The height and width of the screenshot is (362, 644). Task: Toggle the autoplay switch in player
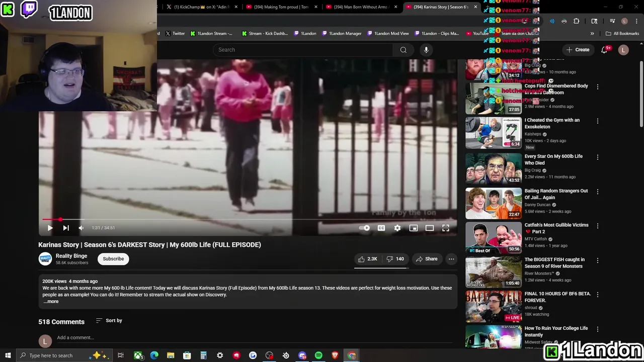(364, 228)
